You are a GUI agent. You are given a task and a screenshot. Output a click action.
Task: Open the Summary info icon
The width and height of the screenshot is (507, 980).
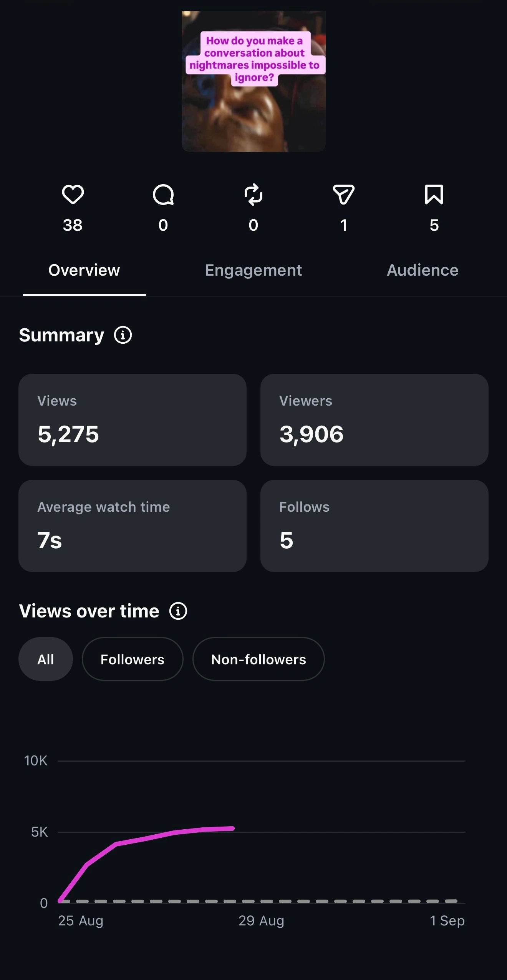click(123, 335)
